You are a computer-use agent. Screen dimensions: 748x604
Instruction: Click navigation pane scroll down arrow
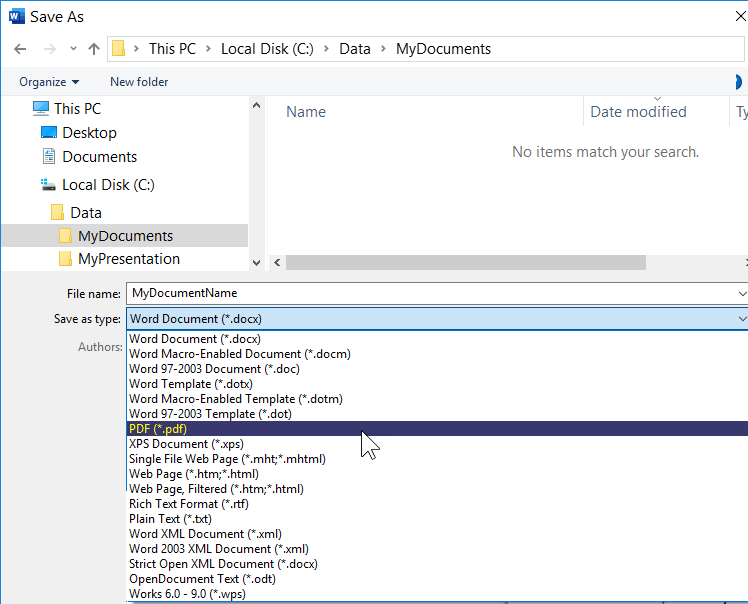[x=256, y=262]
